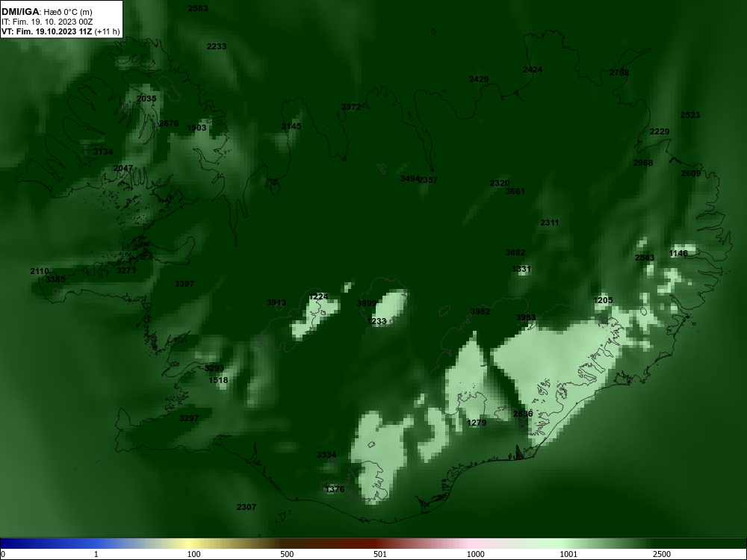Click the map value 3397

(x=185, y=284)
